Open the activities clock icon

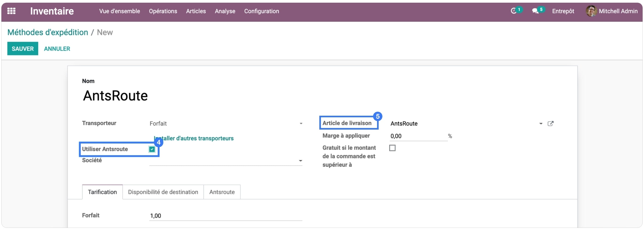click(513, 11)
